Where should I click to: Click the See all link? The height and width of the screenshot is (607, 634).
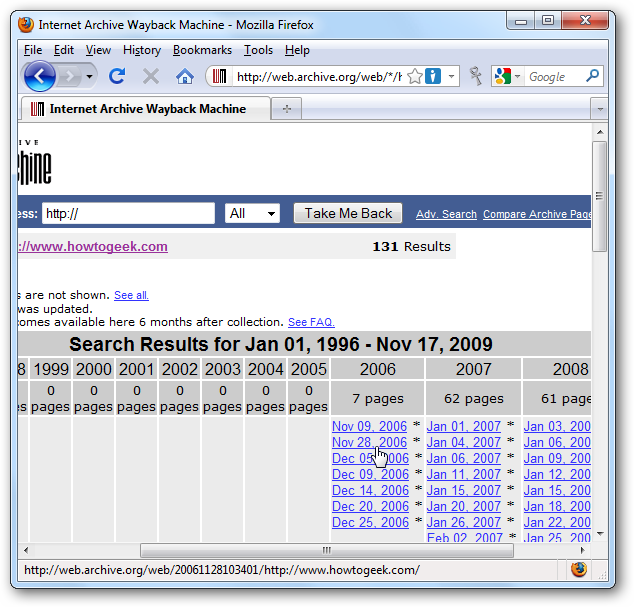[x=131, y=295]
